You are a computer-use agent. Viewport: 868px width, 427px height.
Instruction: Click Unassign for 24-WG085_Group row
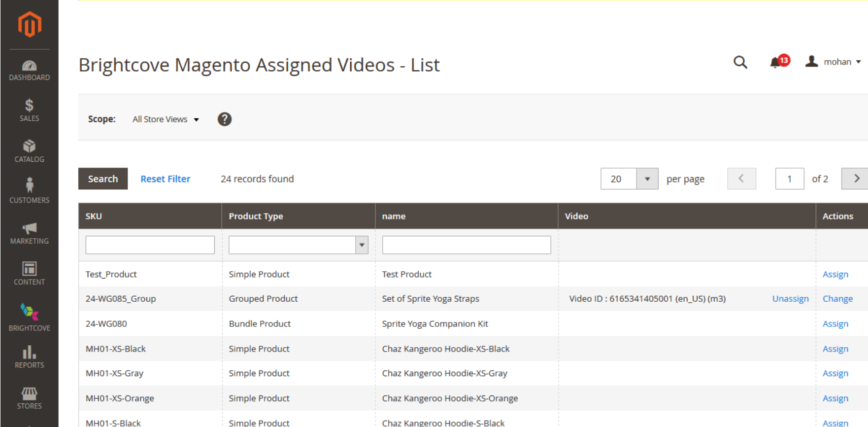click(791, 299)
